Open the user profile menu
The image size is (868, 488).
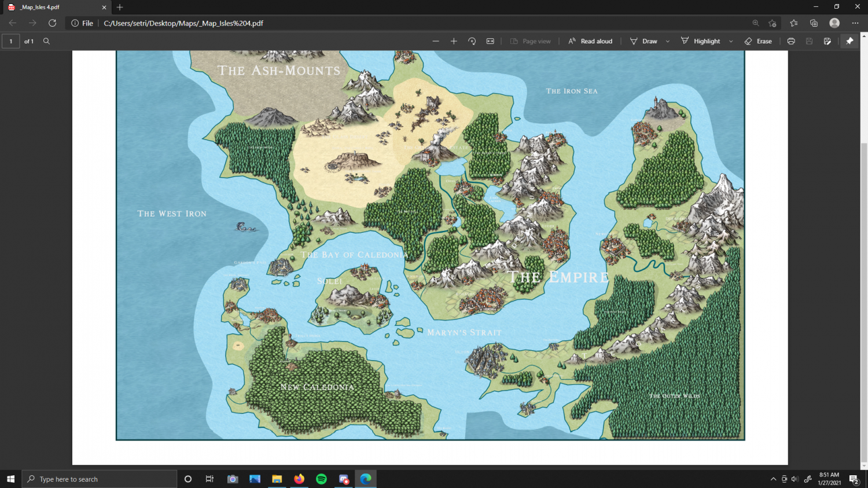point(834,23)
